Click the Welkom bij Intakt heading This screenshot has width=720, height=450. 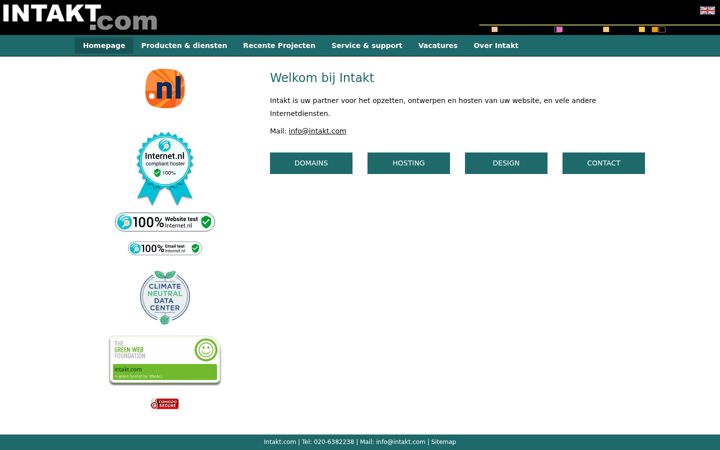coord(322,78)
